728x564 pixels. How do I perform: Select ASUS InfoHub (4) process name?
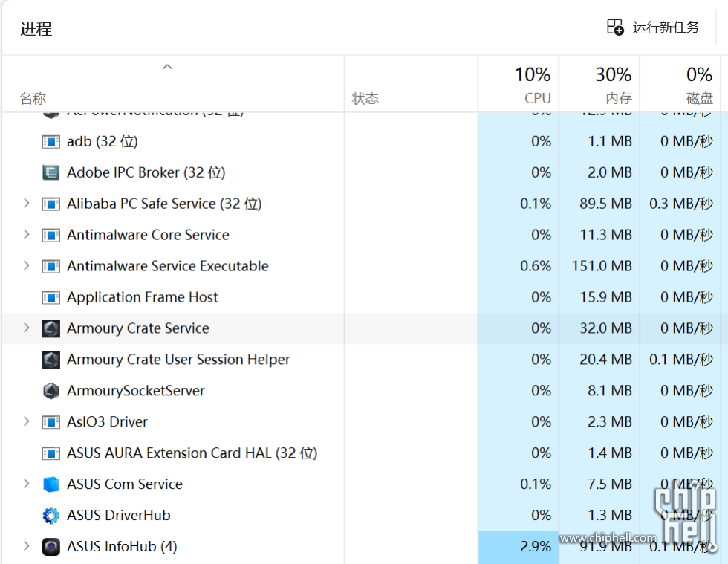(122, 546)
